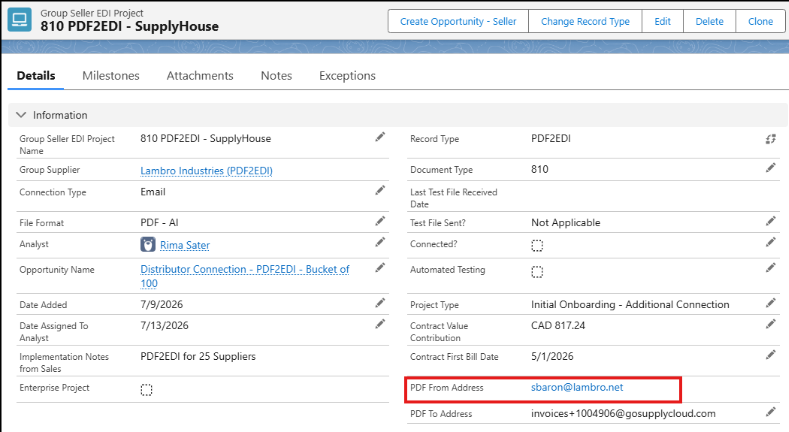Screen dimensions: 789x432
Task: Select the 'Not Applicable' value
Action: (566, 222)
